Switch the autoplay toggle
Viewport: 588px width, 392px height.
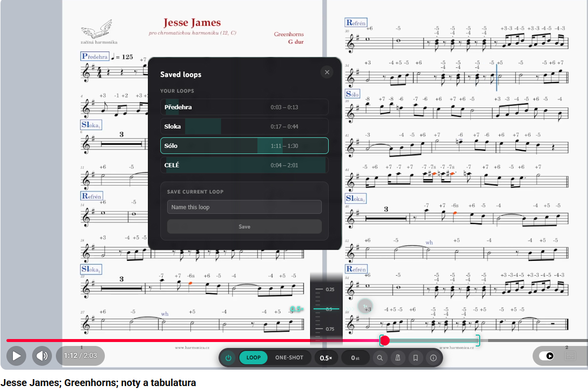point(546,356)
